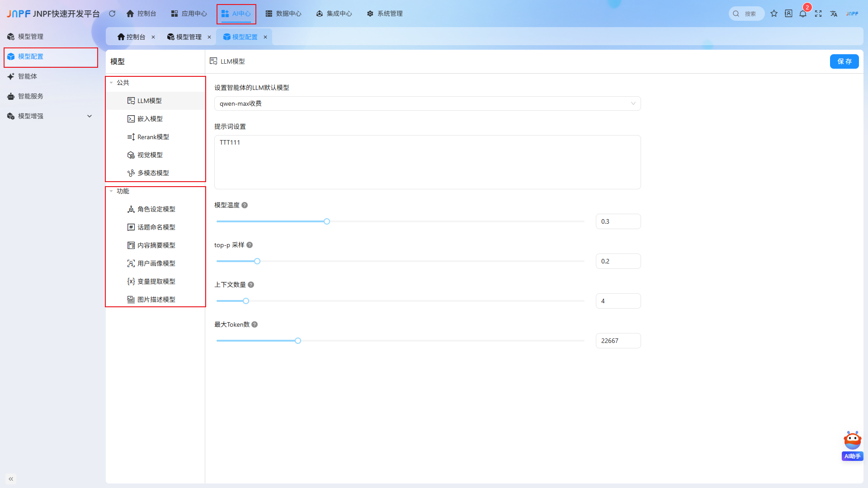Focus the 模型温度 value field showing 0.3

pyautogui.click(x=618, y=221)
